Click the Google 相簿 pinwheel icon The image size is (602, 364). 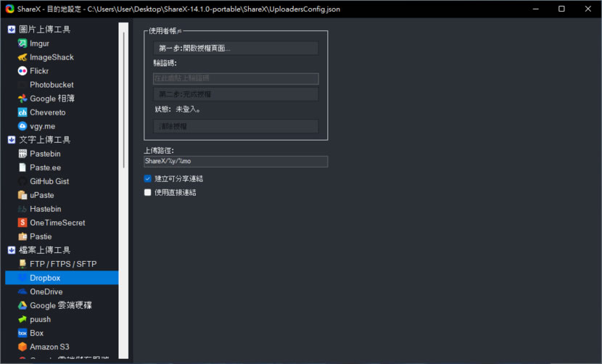(x=22, y=99)
